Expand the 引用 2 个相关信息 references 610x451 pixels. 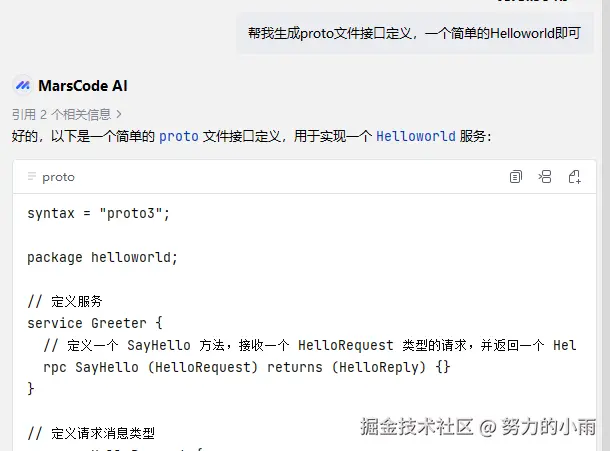66,115
